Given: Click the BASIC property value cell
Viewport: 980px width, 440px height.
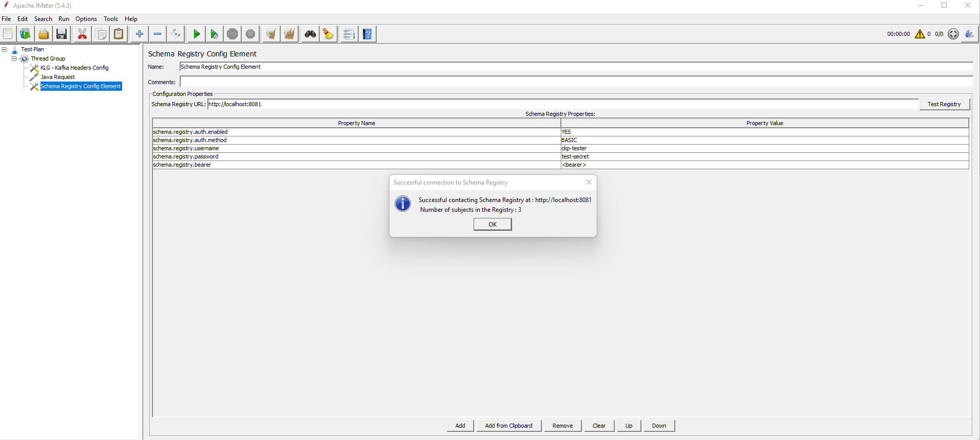Looking at the screenshot, I should click(x=765, y=140).
